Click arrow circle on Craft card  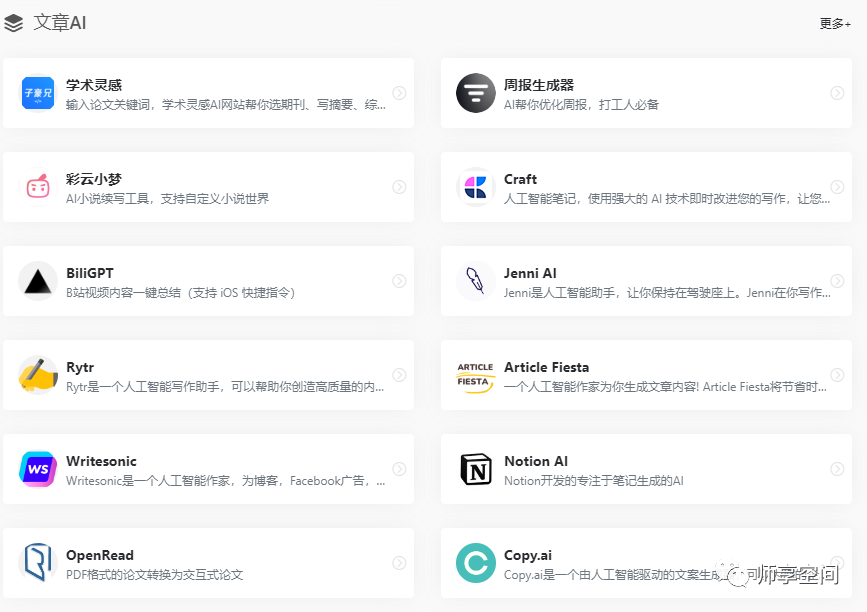pyautogui.click(x=837, y=187)
